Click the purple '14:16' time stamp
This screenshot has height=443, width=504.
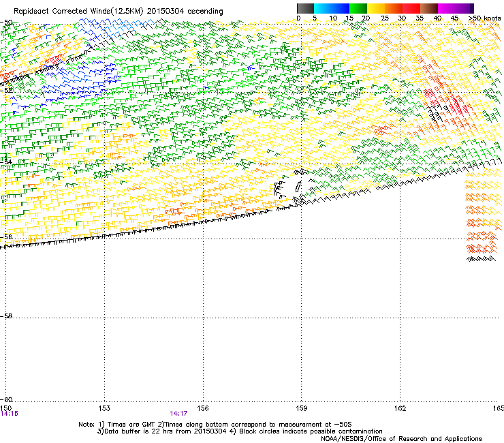(10, 414)
